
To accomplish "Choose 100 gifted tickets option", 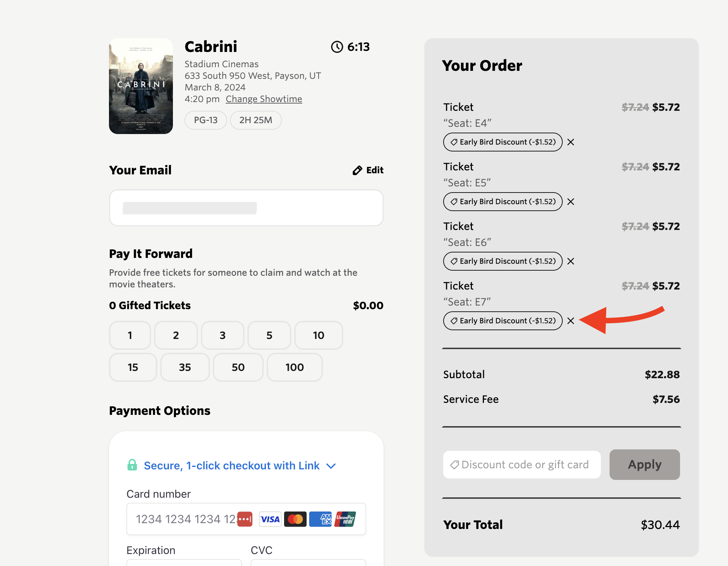I will click(294, 367).
